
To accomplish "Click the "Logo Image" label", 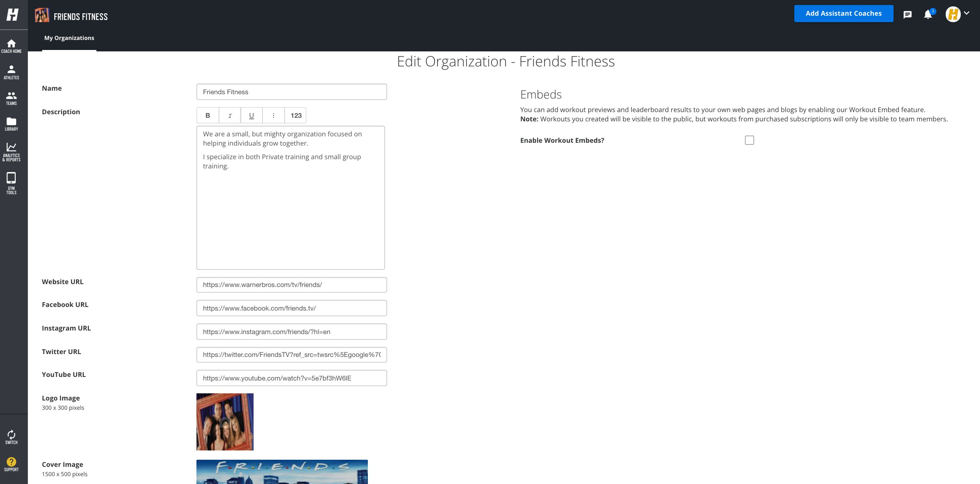I will tap(61, 398).
